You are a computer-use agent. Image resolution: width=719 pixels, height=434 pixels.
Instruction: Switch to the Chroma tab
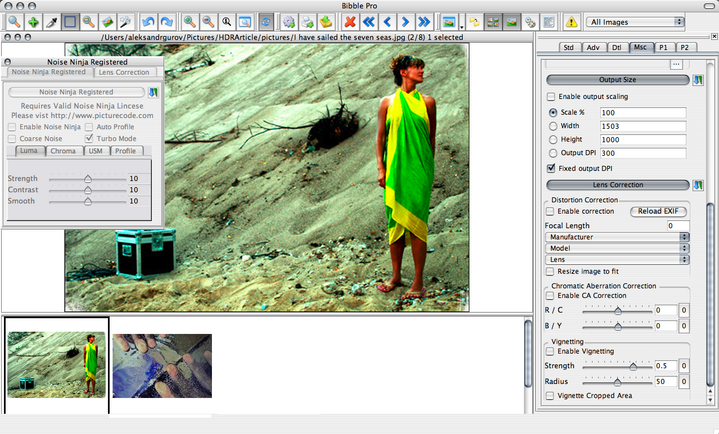63,151
